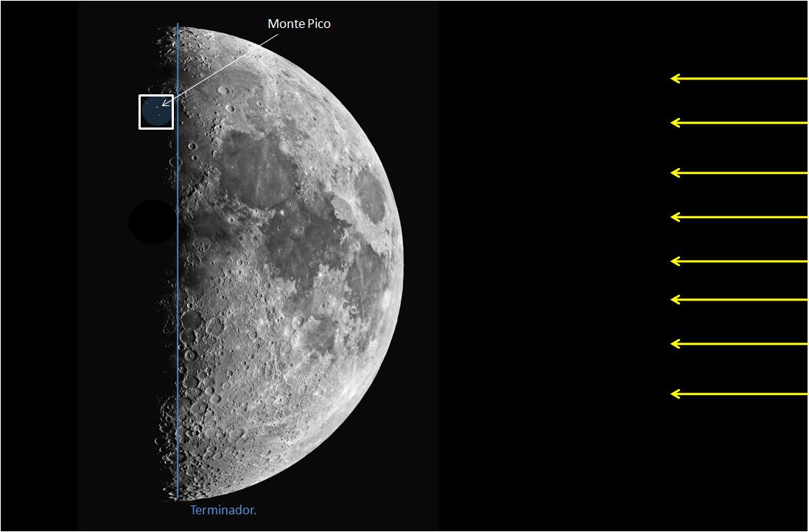Click the sixth yellow arrow from top
Screen dimensions: 809x532
(738, 300)
